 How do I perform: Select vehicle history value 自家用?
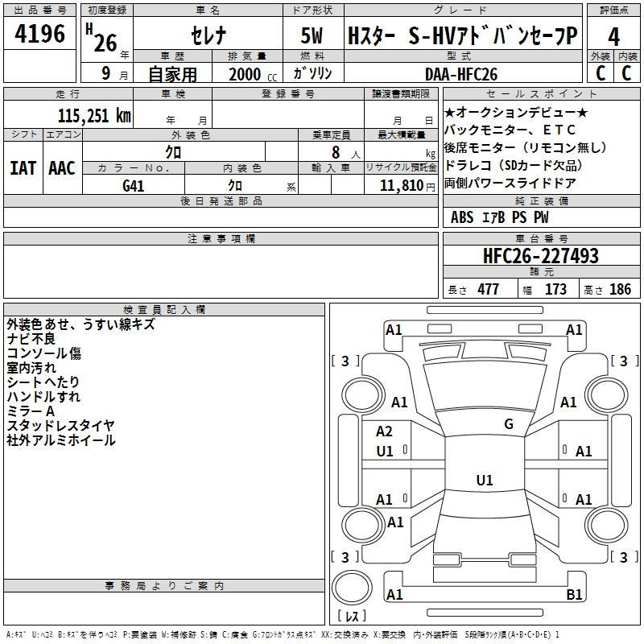click(x=172, y=74)
